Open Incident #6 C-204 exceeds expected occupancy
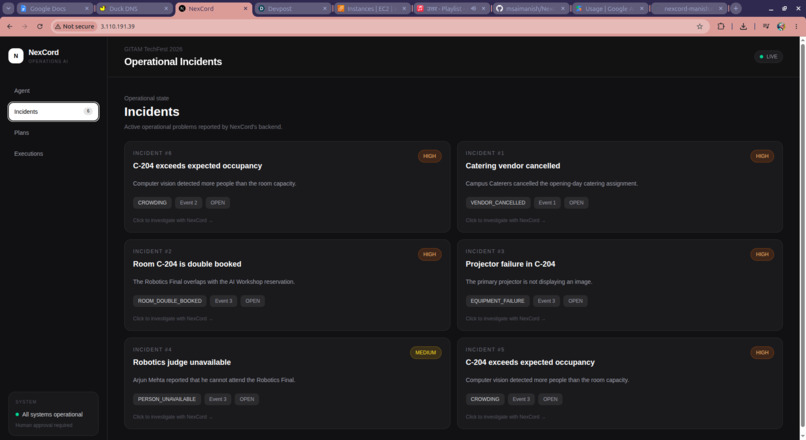806x440 pixels. (x=287, y=187)
